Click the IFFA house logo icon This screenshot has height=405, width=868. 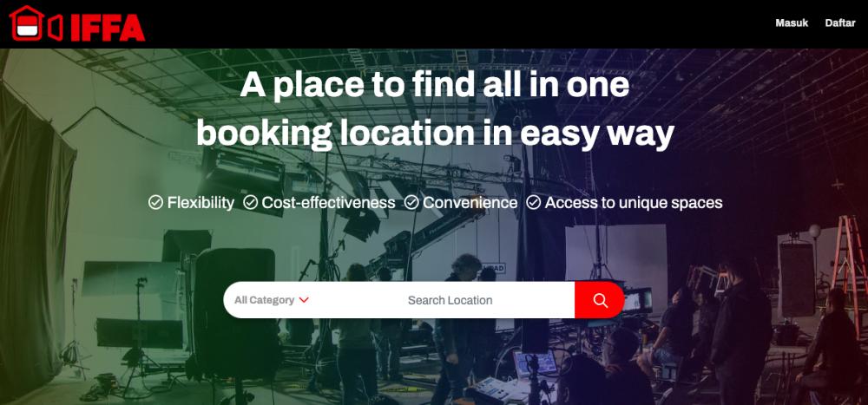pos(26,23)
